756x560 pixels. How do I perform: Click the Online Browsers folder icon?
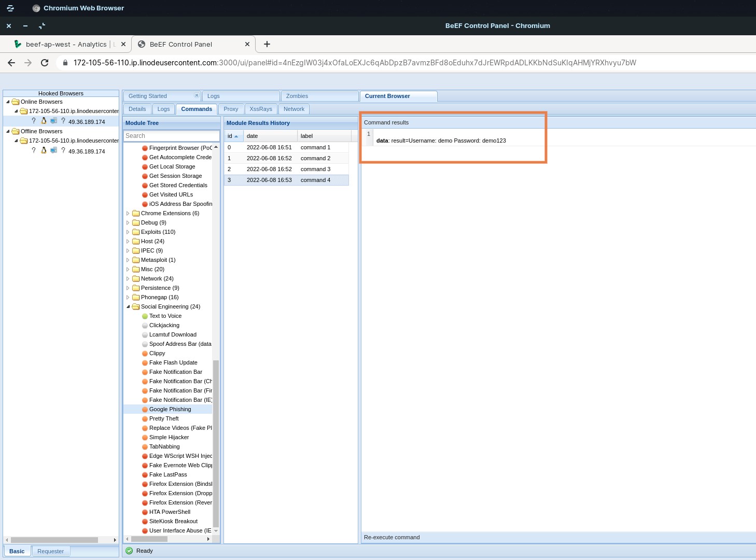pyautogui.click(x=16, y=102)
